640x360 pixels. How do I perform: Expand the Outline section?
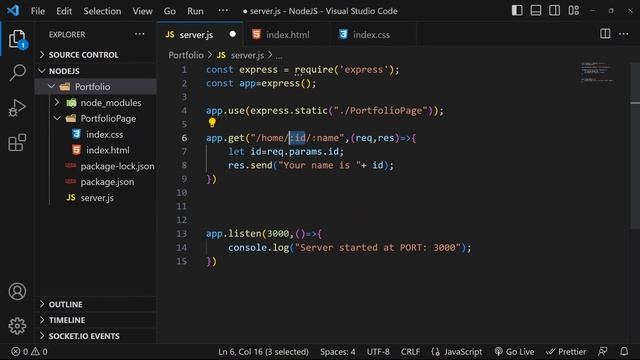(96, 304)
